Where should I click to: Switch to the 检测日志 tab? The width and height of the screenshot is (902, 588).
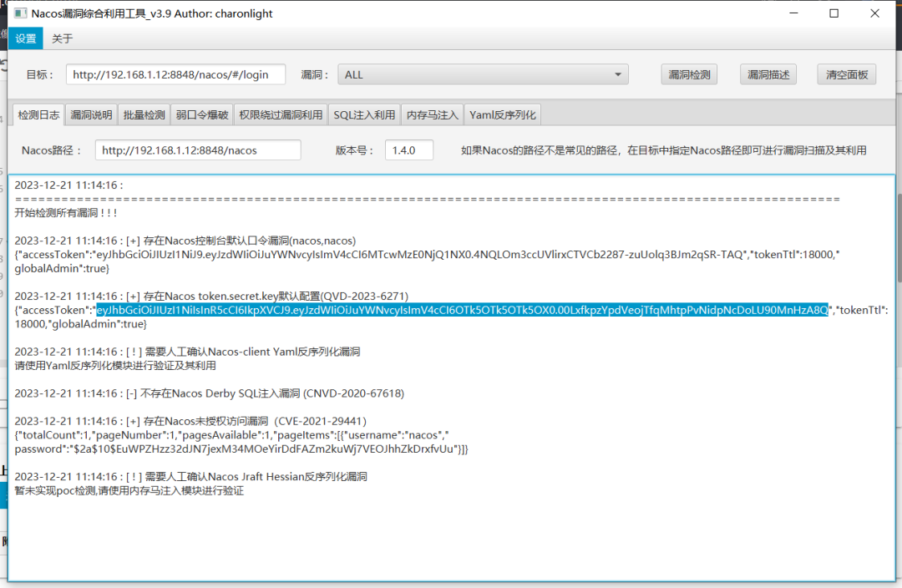click(x=38, y=115)
